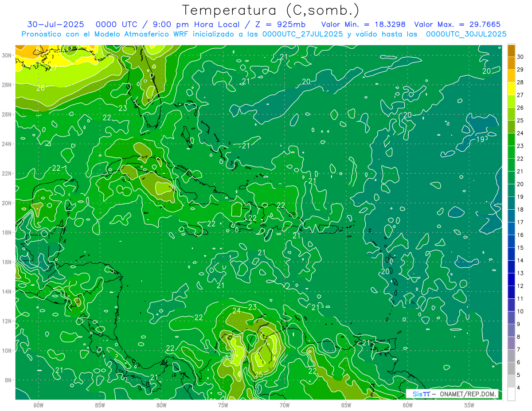Click longitude axis label '75W'
The image size is (532, 411).
(x=223, y=405)
